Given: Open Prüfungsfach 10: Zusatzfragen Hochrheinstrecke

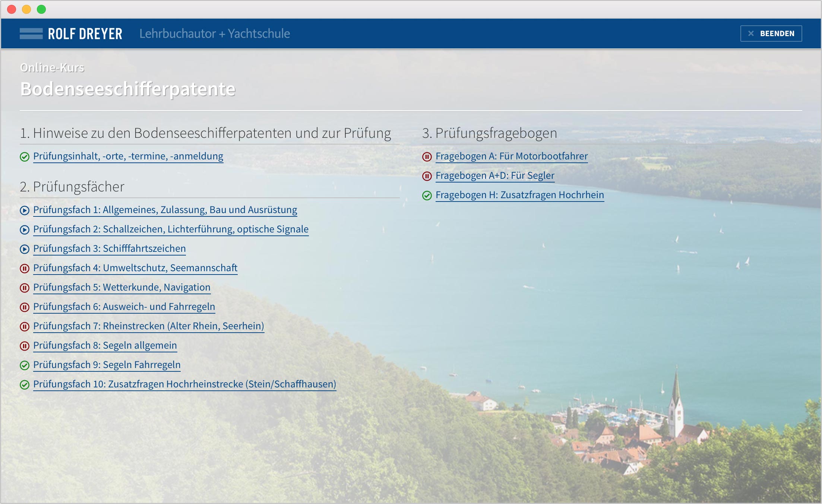Looking at the screenshot, I should (185, 384).
